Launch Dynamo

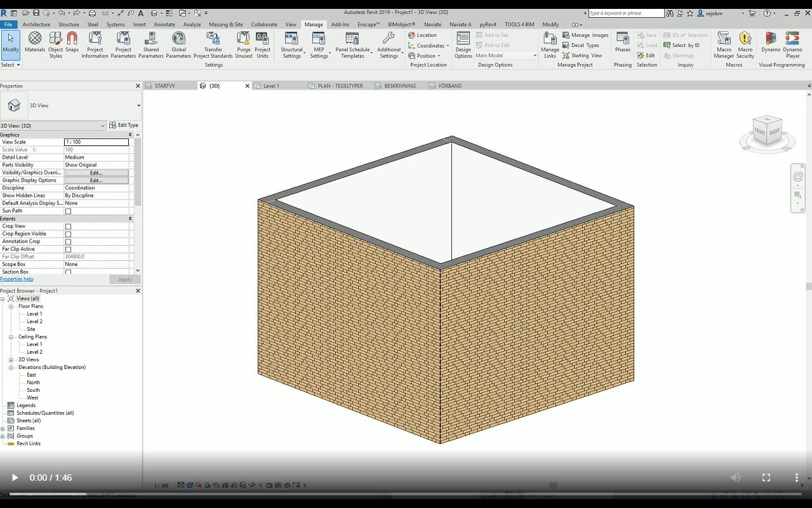coord(771,42)
